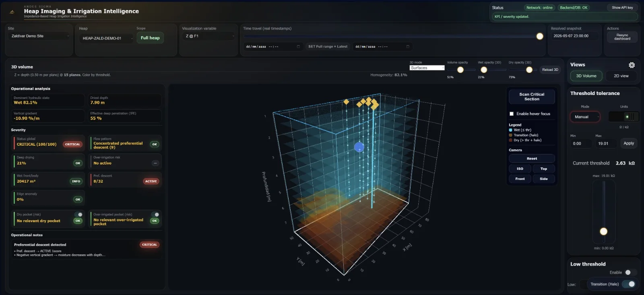Open 3D mode Surfaces dropdown
The height and width of the screenshot is (295, 644).
427,68
